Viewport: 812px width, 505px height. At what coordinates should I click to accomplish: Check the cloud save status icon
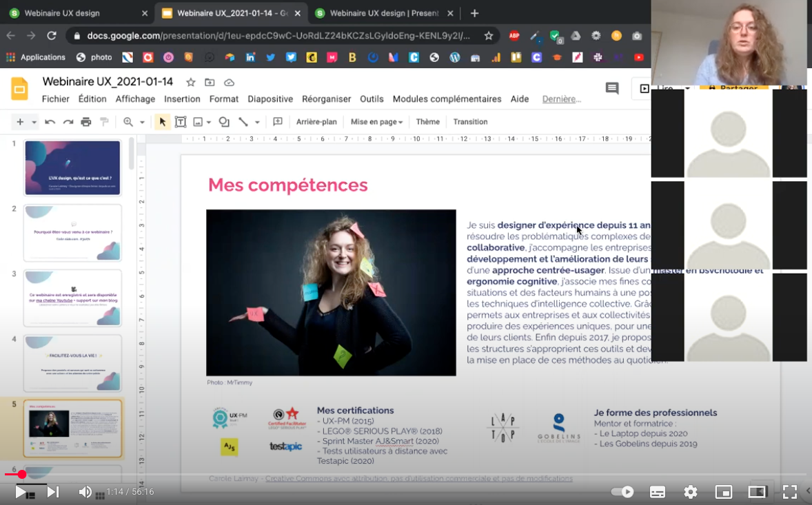pos(229,82)
